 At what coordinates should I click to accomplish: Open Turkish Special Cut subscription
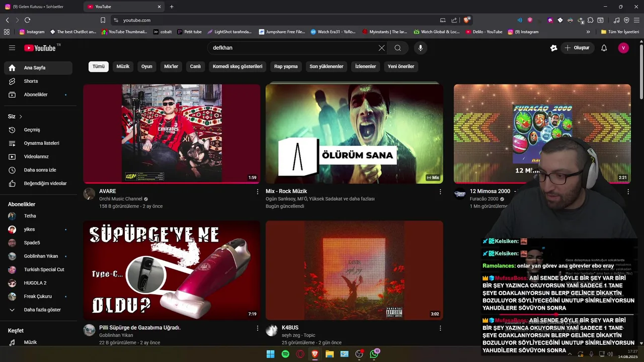pos(38,269)
